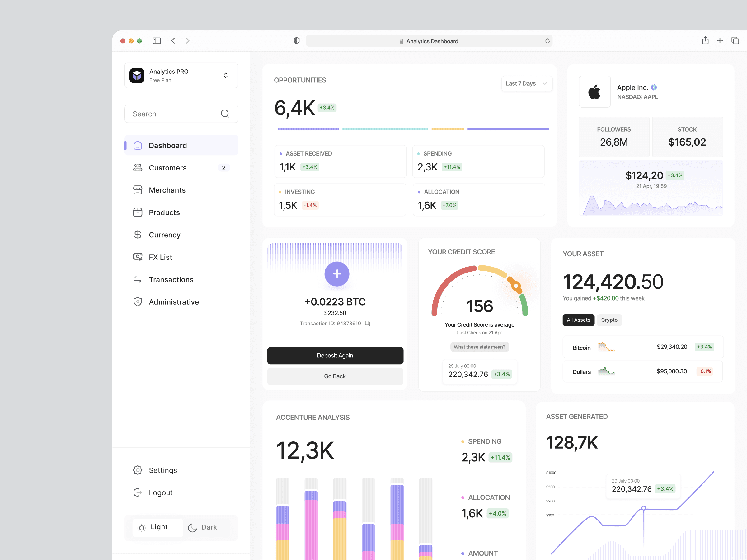Open a new browser tab
The height and width of the screenshot is (560, 747).
tap(720, 41)
